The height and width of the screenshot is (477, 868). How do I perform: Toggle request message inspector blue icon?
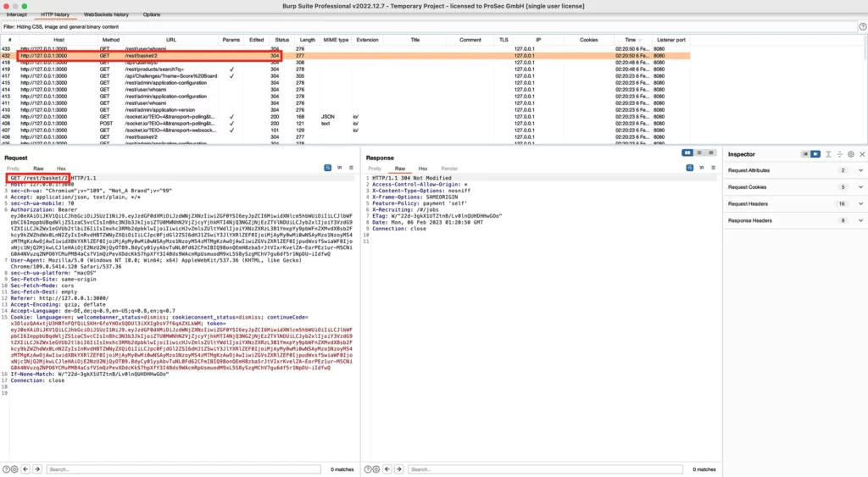[x=328, y=168]
